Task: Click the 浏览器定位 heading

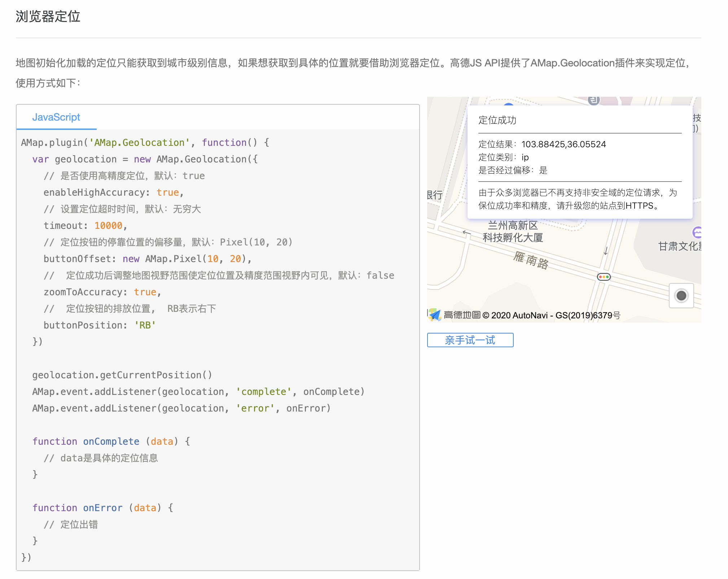Action: (48, 17)
